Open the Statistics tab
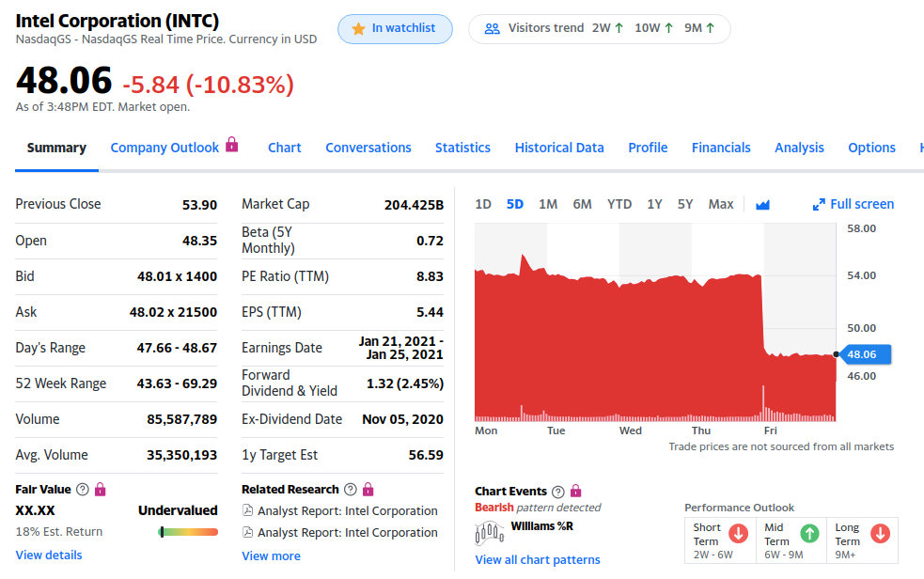924x579 pixels. [462, 148]
